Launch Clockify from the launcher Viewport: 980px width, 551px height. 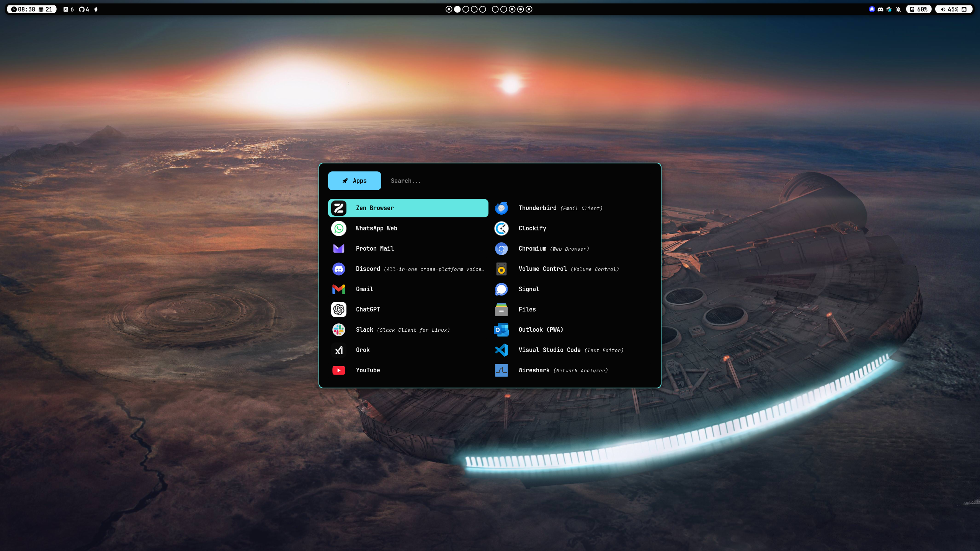(x=571, y=228)
